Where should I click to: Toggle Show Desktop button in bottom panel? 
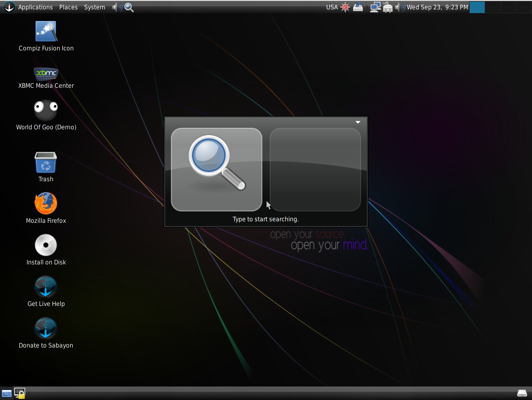coord(7,393)
